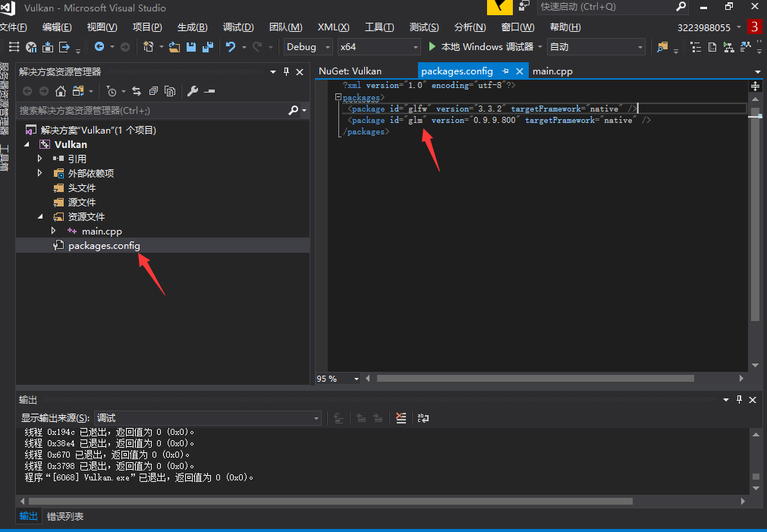Switch to the 错误列表 tab

tap(65, 516)
